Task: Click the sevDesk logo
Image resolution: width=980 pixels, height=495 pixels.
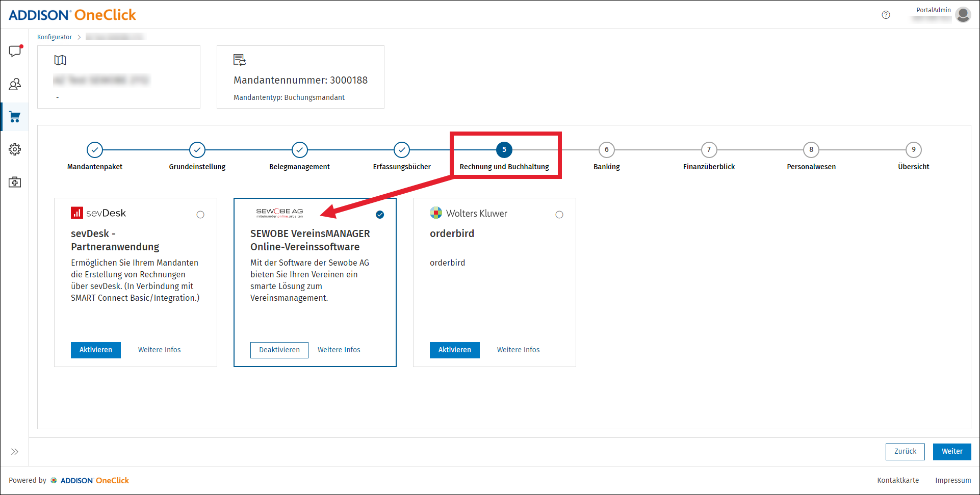Action: (98, 213)
